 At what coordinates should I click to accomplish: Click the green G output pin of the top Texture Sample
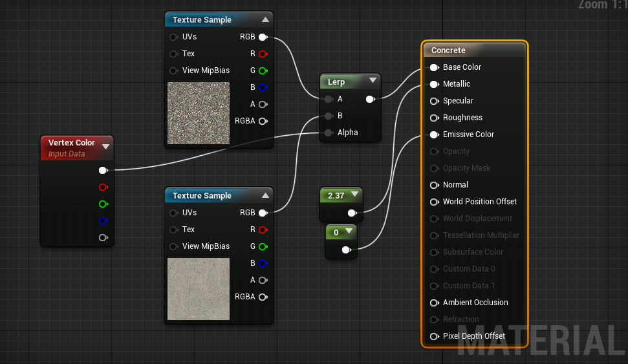[263, 70]
